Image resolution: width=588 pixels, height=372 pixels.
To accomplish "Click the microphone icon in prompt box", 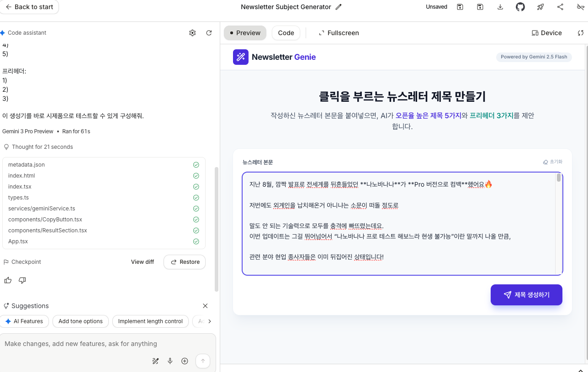I will pyautogui.click(x=170, y=361).
